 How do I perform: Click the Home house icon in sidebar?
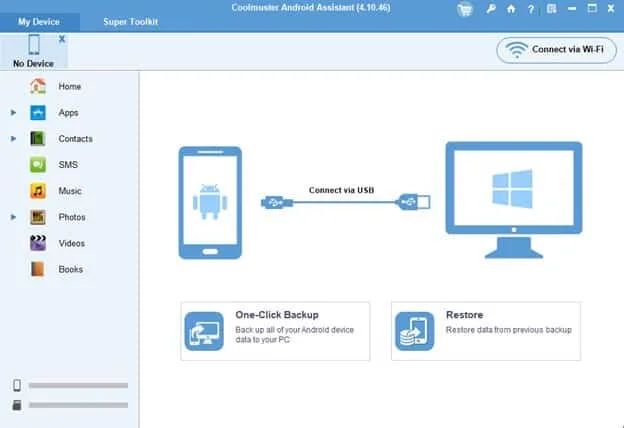[38, 86]
